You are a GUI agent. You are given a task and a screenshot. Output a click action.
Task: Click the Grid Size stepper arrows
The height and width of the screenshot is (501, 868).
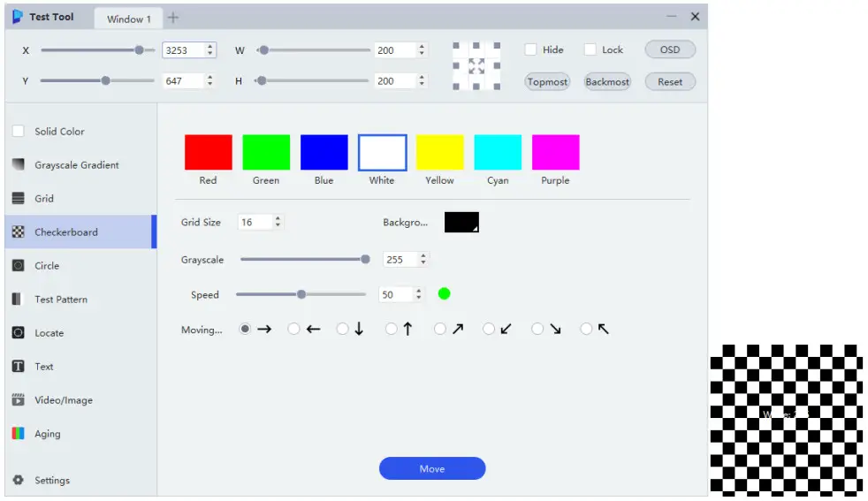pos(278,222)
